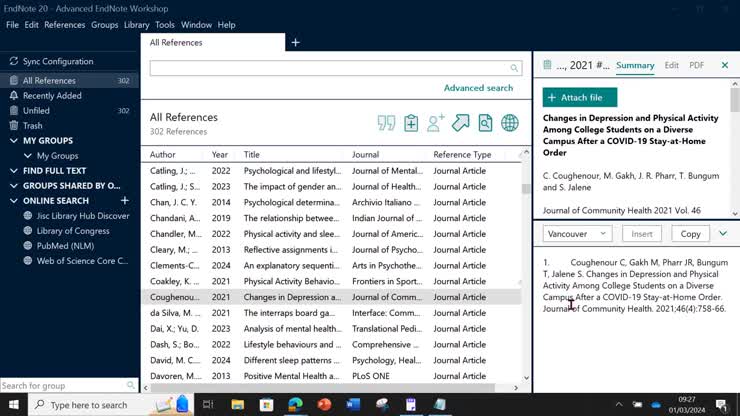Screen dimensions: 740x416
Task: Switch to the Edit tab
Action: tap(671, 65)
